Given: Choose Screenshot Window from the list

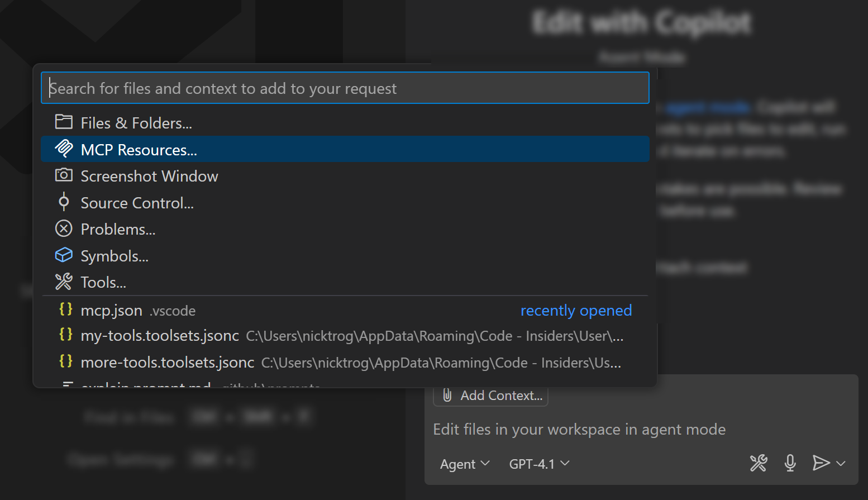Looking at the screenshot, I should [149, 175].
